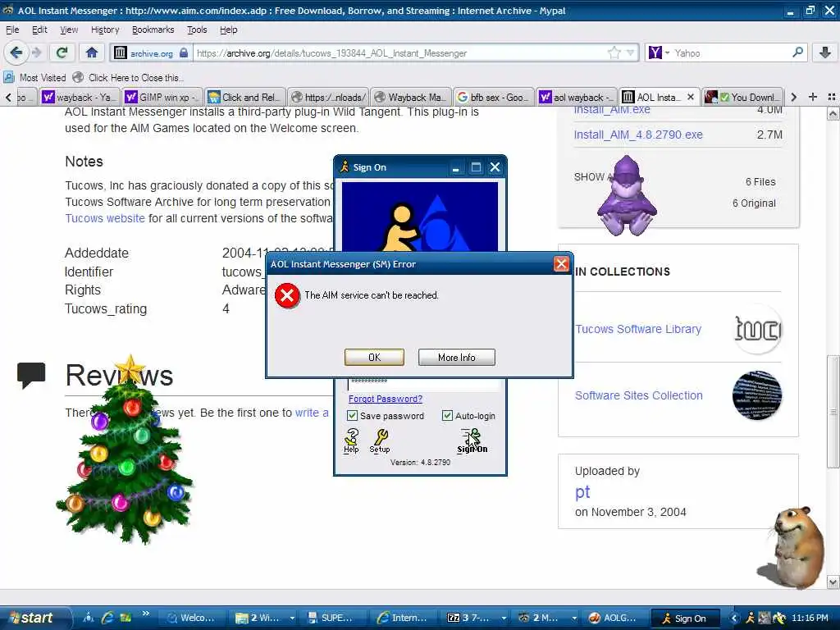
Task: Open the Yahoo search engine selector
Action: 659,52
